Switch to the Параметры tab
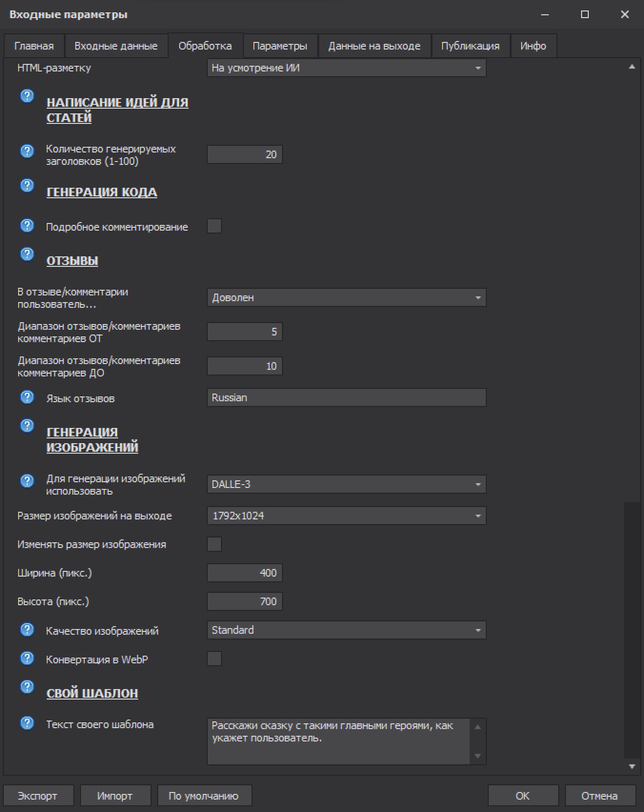The height and width of the screenshot is (812, 644). point(280,46)
